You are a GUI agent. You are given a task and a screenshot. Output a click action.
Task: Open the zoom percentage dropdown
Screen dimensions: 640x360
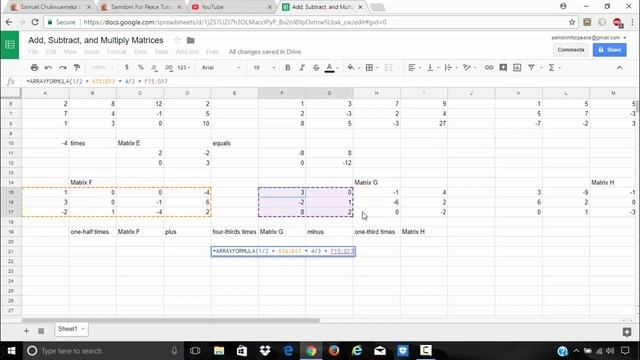tap(102, 67)
